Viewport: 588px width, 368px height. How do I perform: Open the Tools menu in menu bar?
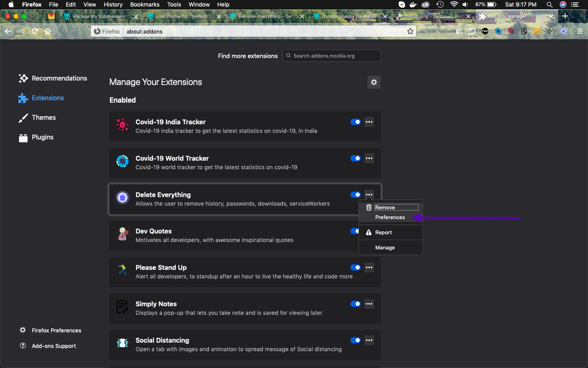point(174,4)
